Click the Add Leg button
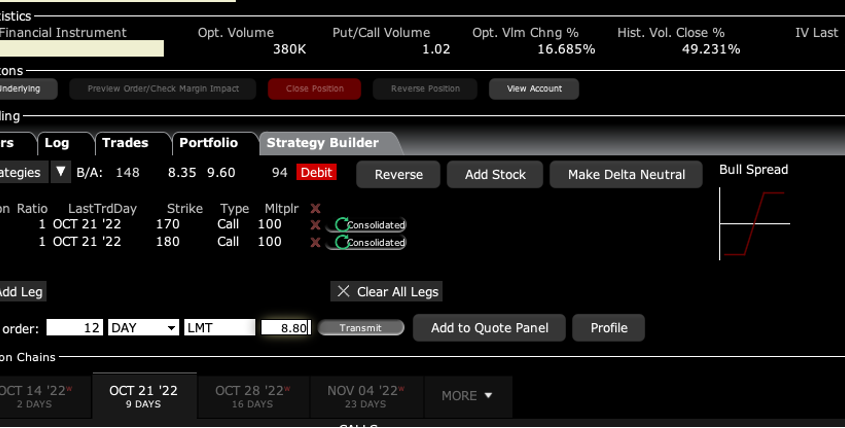 pos(22,292)
